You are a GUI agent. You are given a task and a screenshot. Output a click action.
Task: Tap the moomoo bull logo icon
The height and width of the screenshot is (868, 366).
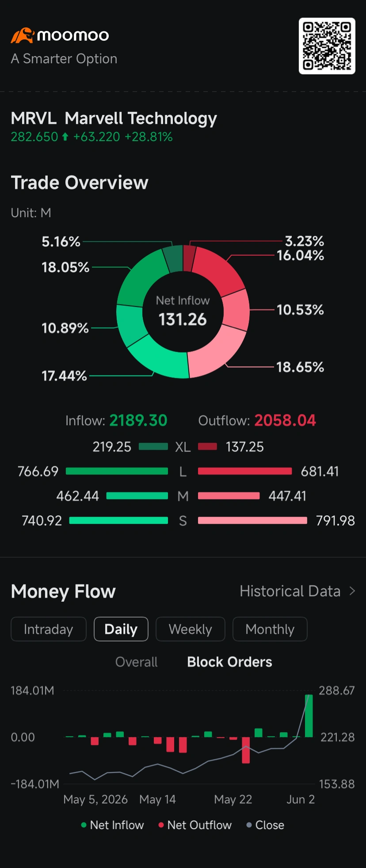point(22,35)
